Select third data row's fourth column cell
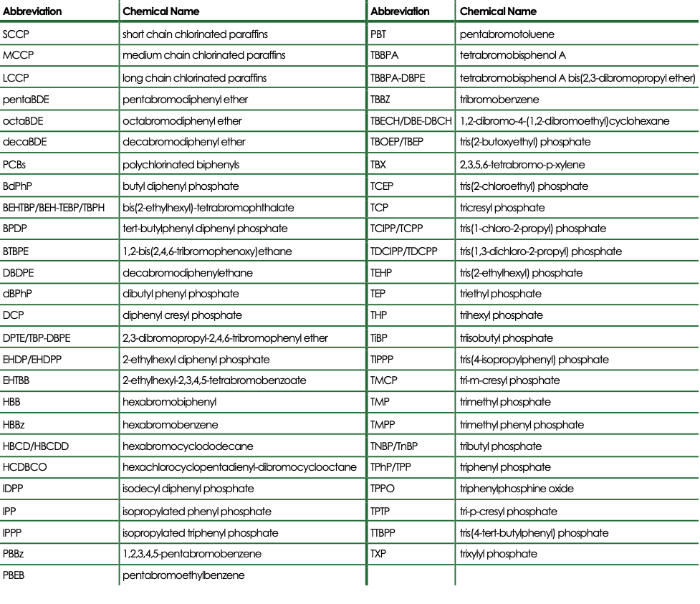Viewport: 700px width, 604px height. [x=577, y=77]
